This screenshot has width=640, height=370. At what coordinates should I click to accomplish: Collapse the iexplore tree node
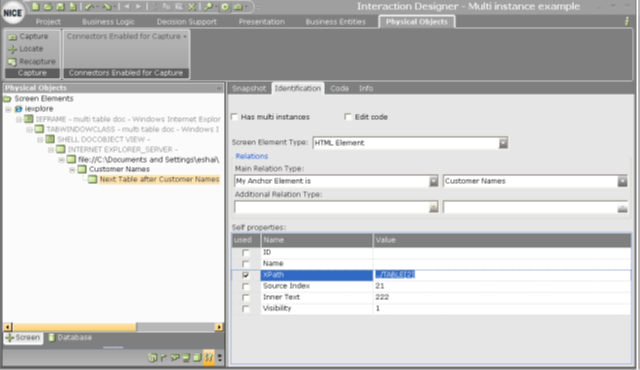(x=8, y=109)
